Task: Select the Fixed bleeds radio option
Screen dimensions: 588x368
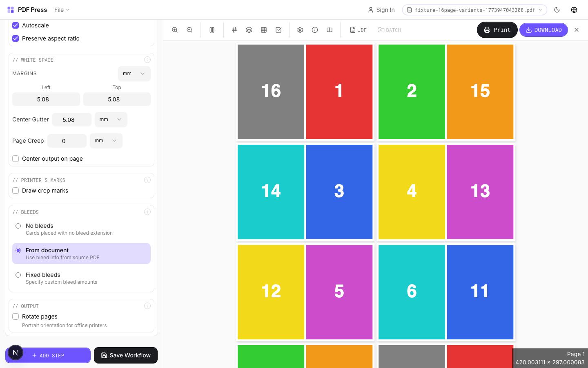Action: pos(18,275)
